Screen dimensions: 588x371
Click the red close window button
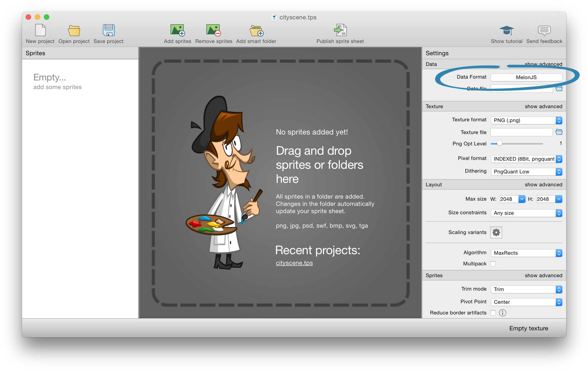point(28,17)
